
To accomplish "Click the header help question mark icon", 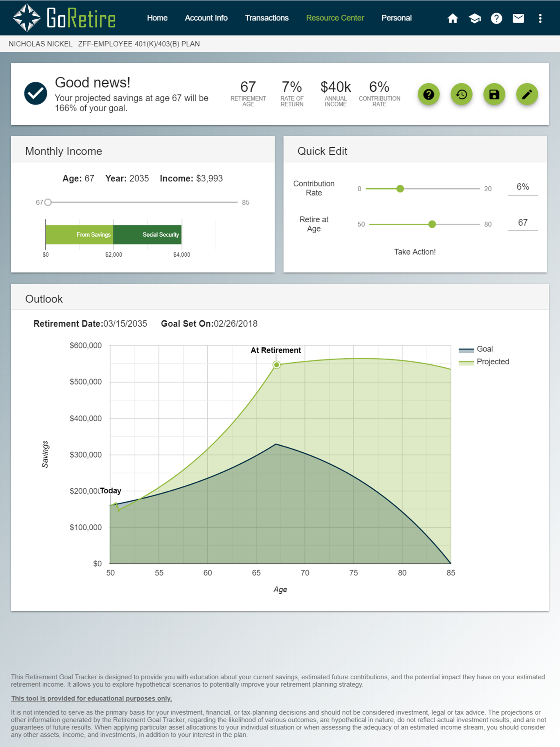I will tap(496, 18).
